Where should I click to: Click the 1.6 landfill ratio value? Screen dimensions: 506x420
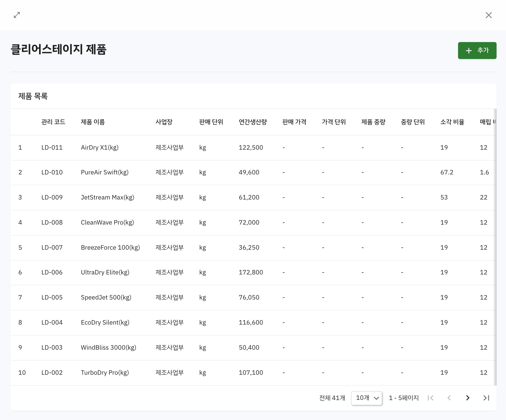tap(484, 173)
